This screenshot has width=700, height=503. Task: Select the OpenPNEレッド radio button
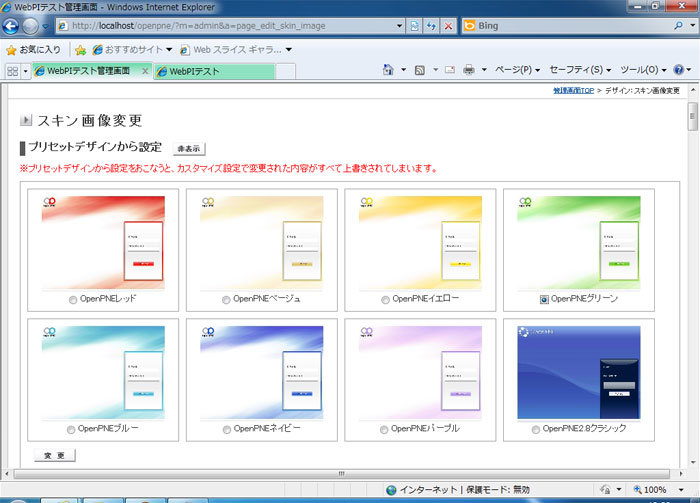pyautogui.click(x=73, y=300)
